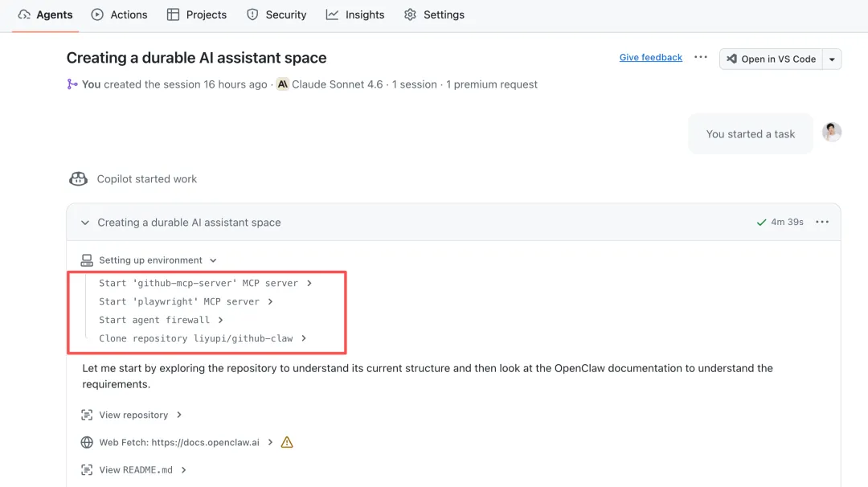The width and height of the screenshot is (868, 487).
Task: Click the Give feedback link
Action: click(x=650, y=58)
